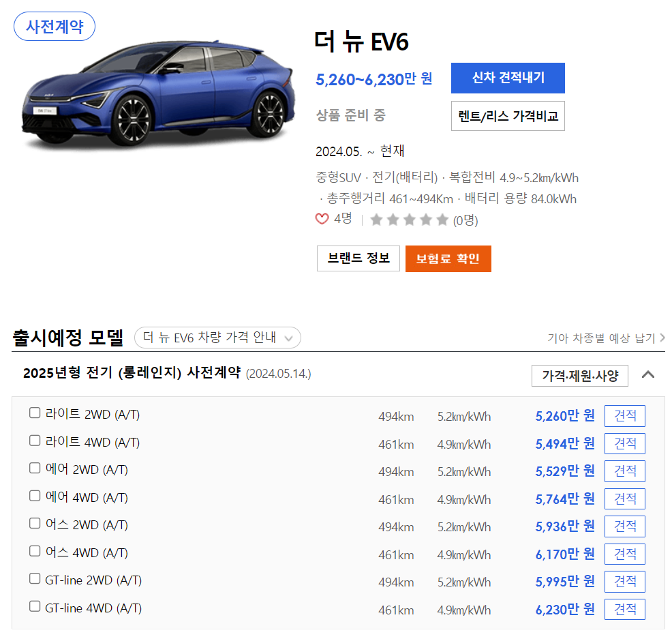Click the 상품 준비 중 status text
672x639 pixels.
350,115
